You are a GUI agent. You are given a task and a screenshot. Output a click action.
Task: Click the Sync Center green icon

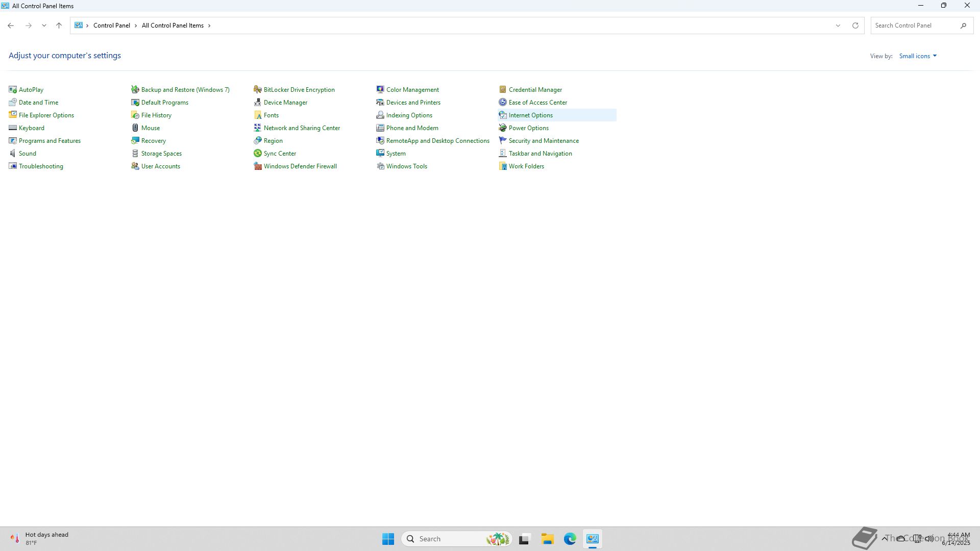(258, 154)
